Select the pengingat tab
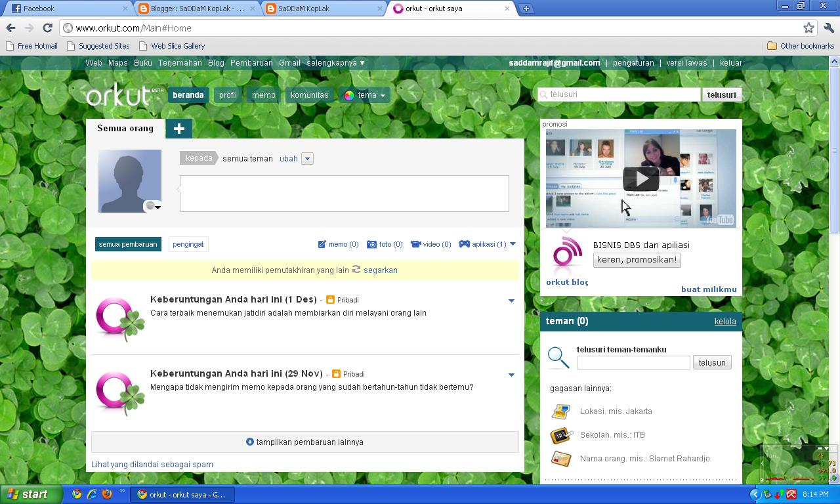This screenshot has width=840, height=504. coord(188,244)
